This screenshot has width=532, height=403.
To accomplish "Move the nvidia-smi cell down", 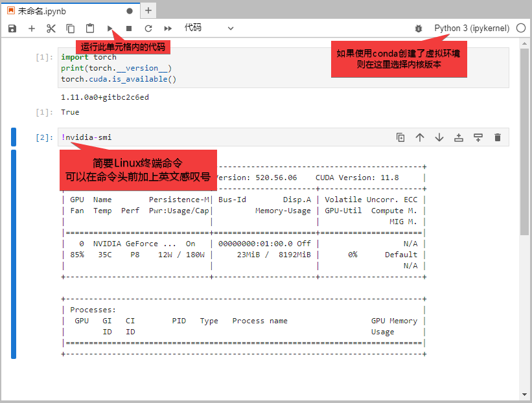I will (439, 137).
